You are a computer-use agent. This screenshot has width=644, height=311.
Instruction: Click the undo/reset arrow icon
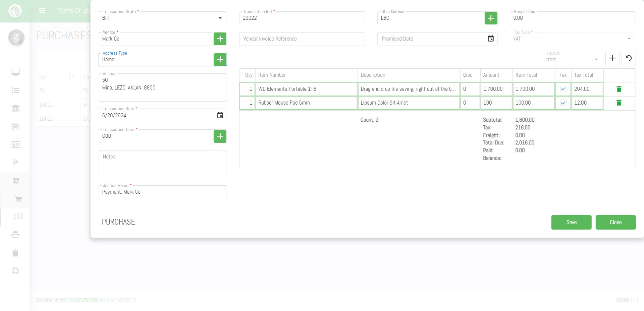coord(629,58)
